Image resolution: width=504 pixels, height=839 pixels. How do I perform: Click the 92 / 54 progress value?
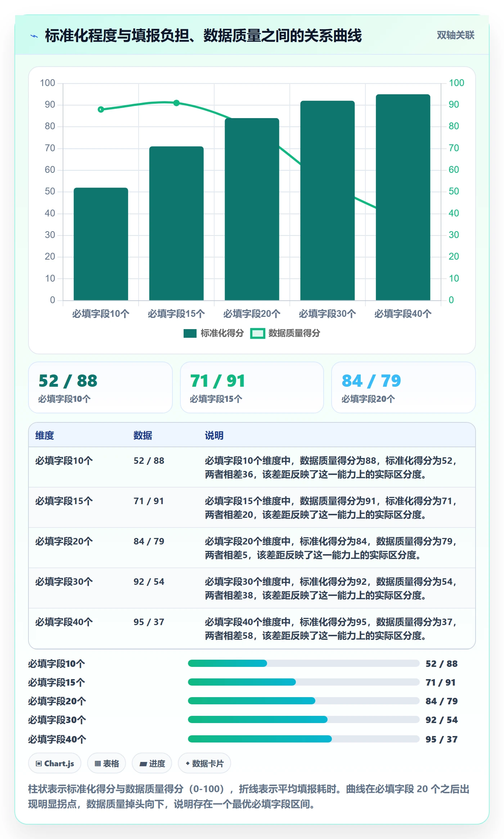pos(442,720)
